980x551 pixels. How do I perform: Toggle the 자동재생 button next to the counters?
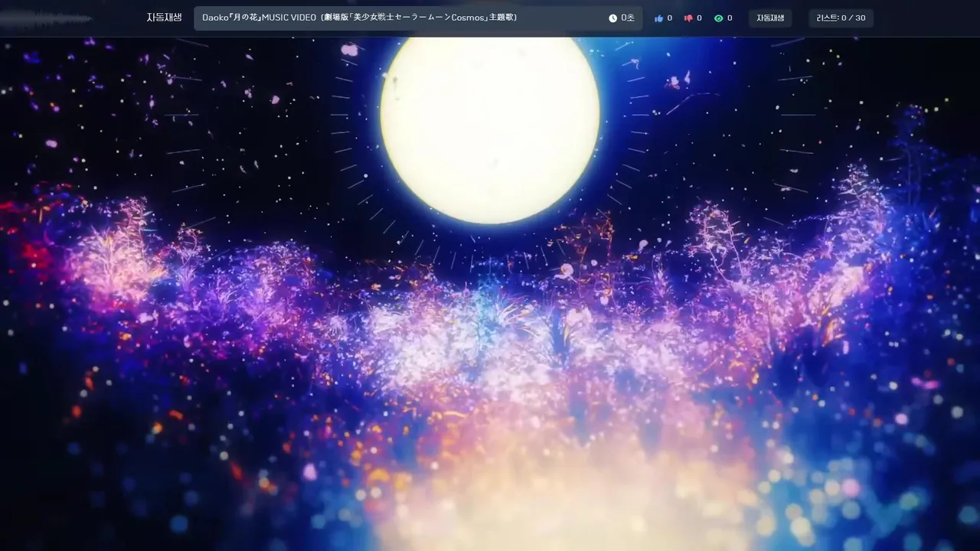(770, 18)
